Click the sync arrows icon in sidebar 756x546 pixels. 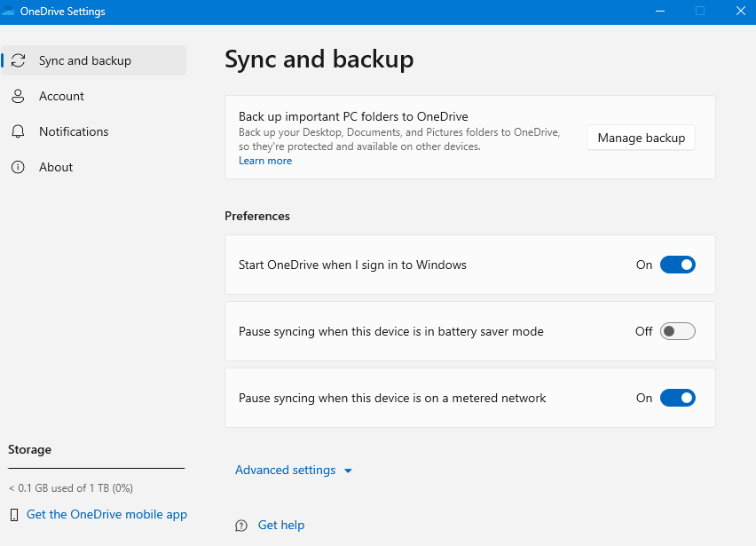click(19, 60)
